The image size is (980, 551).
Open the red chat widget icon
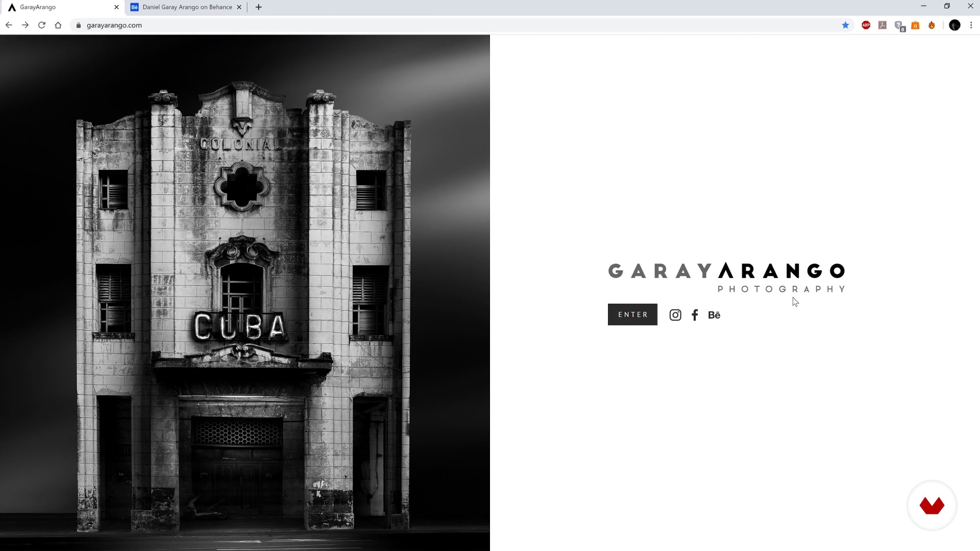click(932, 506)
